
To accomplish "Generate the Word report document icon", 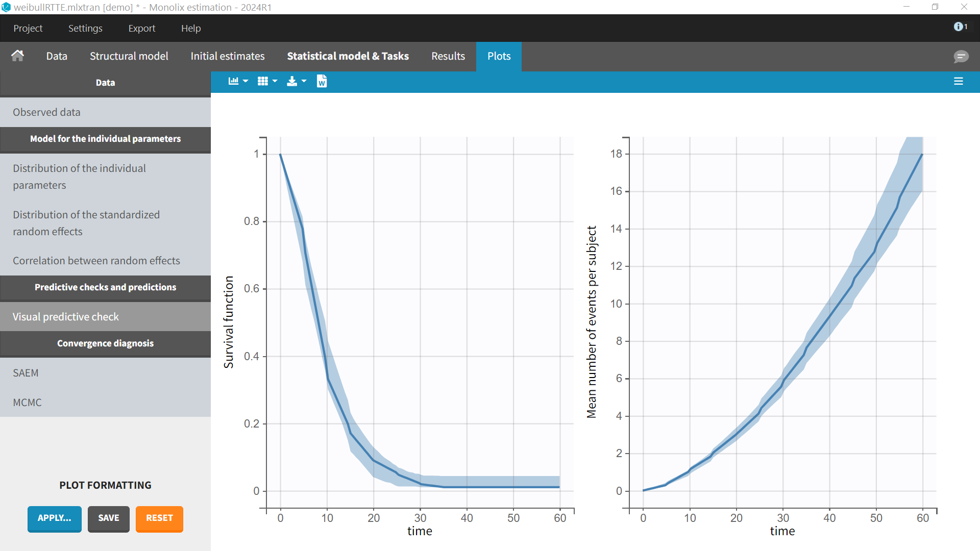I will [x=322, y=81].
